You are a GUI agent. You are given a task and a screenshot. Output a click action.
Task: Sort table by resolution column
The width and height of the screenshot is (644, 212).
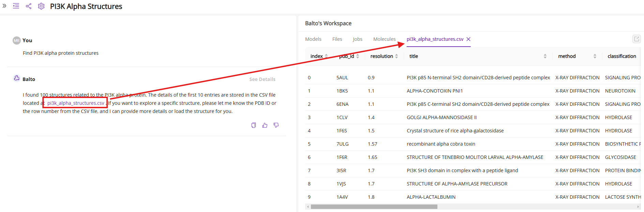pos(396,56)
